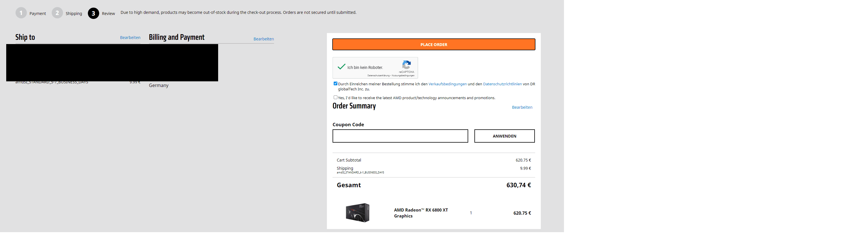The image size is (868, 244).
Task: Click the Radeon RX 6800 XT thumbnail
Action: coord(357,213)
